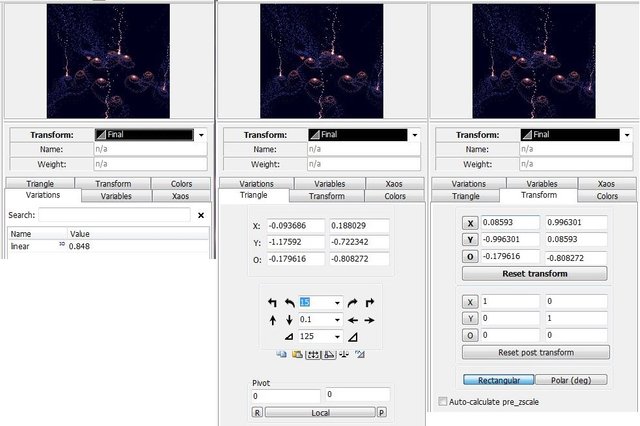This screenshot has height=426, width=640.
Task: Open Transform dropdown in right panel
Action: pos(627,135)
